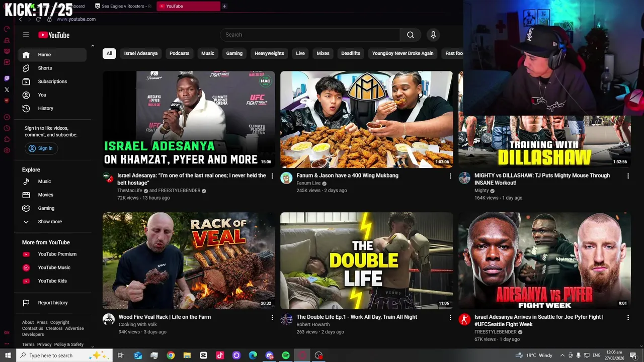Screen dimensions: 644x362
Task: Open YouTube Premium link
Action: tap(52, 254)
